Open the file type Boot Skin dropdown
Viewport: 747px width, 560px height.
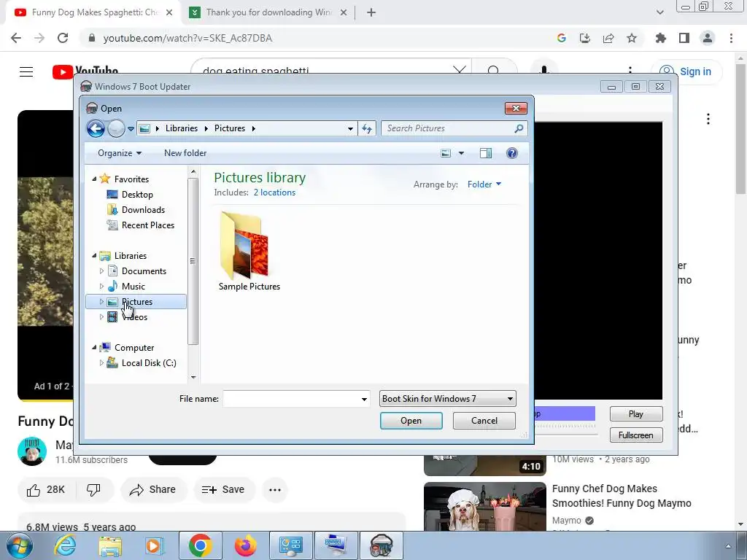coord(447,399)
